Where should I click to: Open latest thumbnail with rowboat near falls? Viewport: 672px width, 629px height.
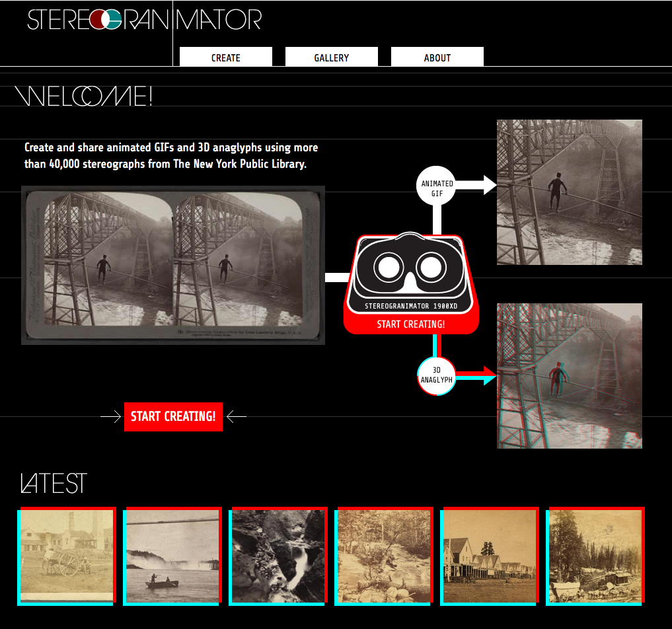[172, 556]
